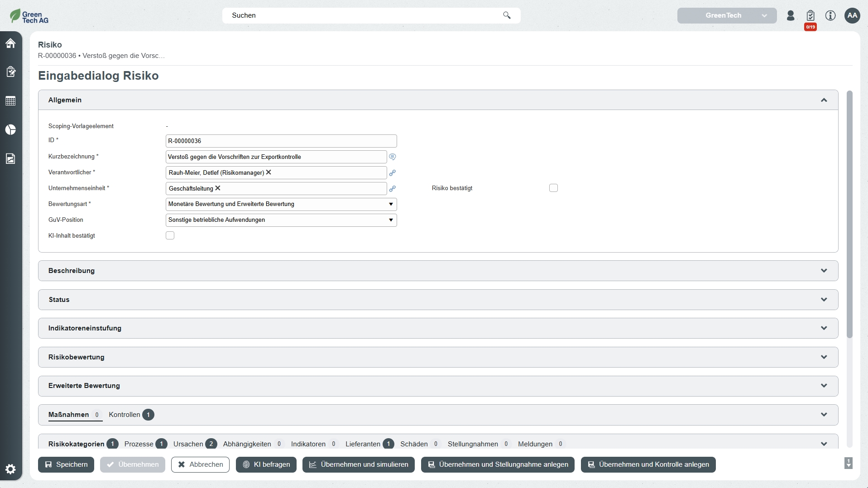Remove Geschäftsleitung from Unternehmenseinheit
This screenshot has width=868, height=488.
(218, 188)
